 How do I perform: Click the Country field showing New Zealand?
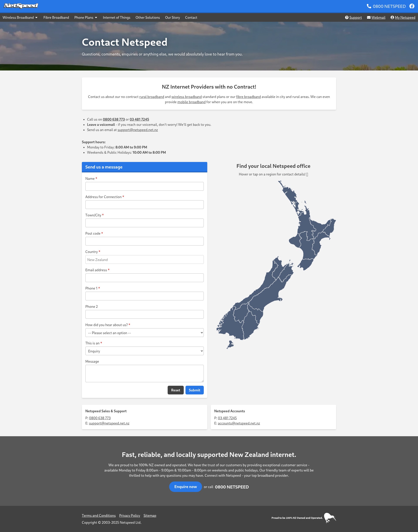coord(144,259)
